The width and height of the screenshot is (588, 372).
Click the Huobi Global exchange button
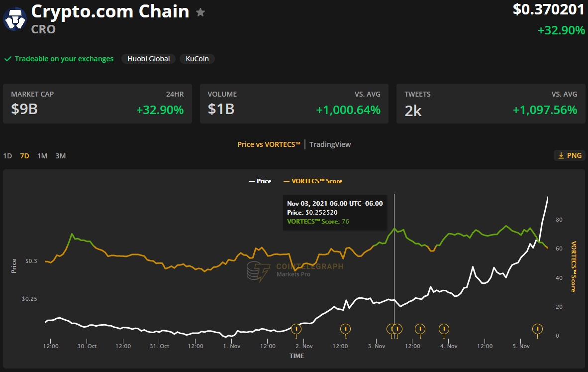(x=149, y=59)
